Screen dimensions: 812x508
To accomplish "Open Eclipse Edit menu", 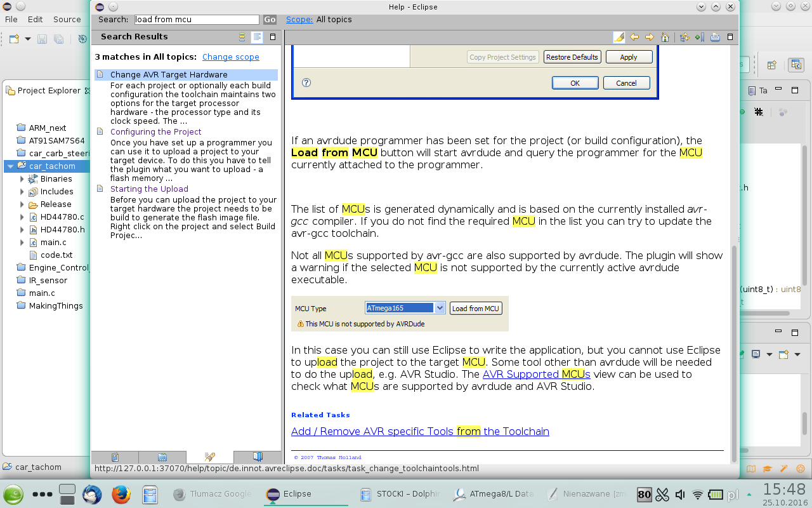I will point(36,20).
